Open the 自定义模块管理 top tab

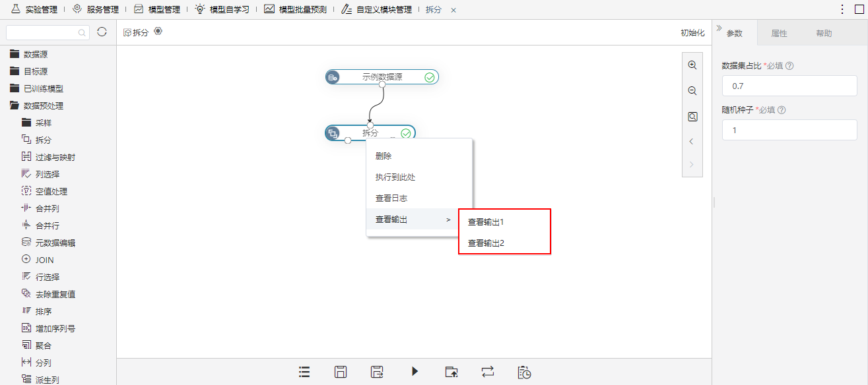click(377, 9)
